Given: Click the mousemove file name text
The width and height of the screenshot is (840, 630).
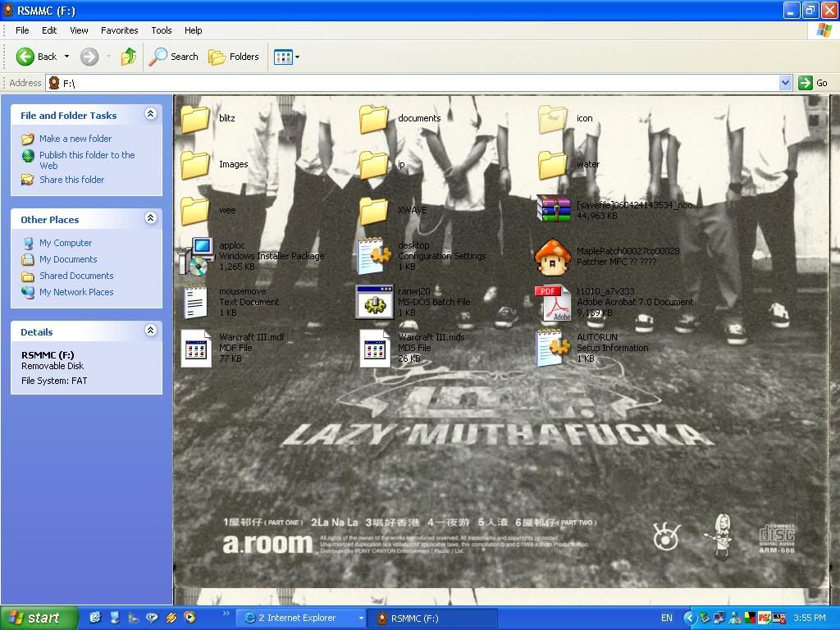Looking at the screenshot, I should pos(243,291).
